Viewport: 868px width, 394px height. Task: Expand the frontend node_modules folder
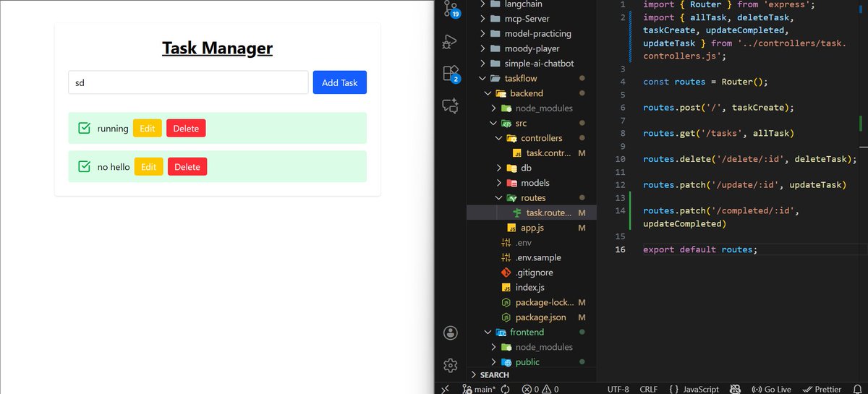coord(493,347)
